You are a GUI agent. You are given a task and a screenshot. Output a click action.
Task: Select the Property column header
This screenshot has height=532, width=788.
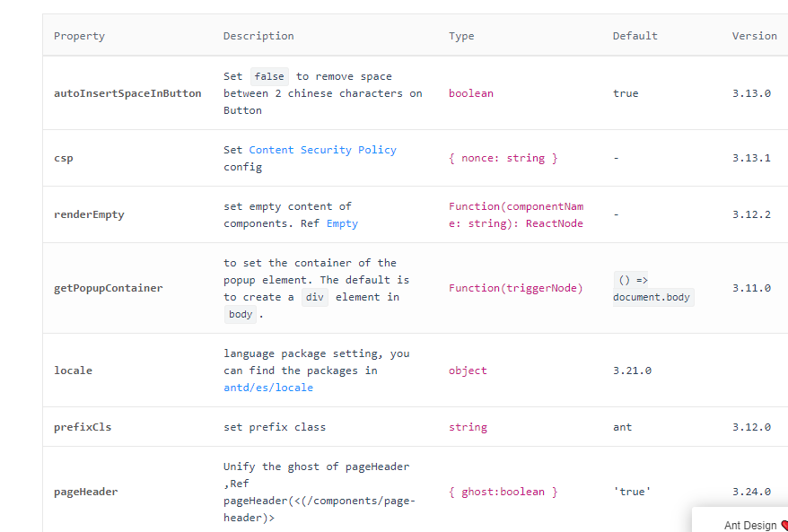click(79, 36)
